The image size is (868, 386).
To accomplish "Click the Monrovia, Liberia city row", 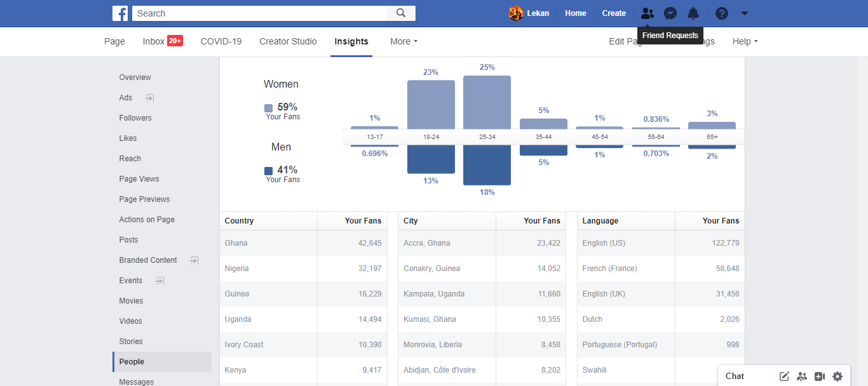I will (482, 345).
